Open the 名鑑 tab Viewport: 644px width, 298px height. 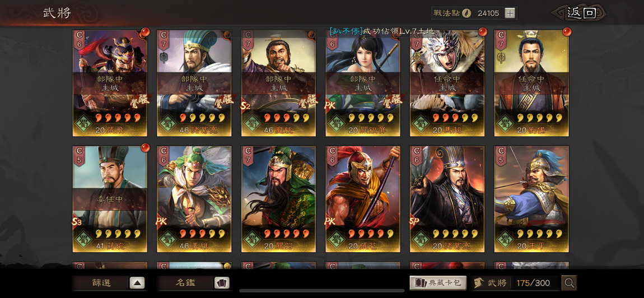coord(185,283)
